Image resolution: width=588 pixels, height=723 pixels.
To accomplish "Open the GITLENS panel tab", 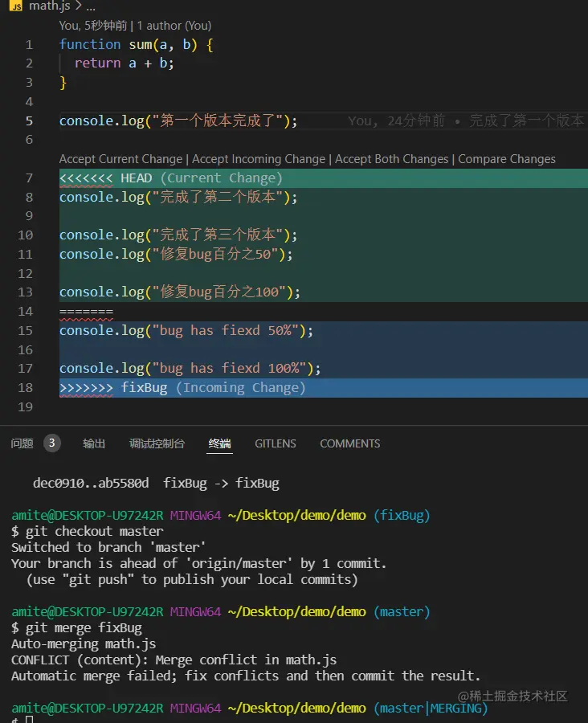I will [x=276, y=443].
